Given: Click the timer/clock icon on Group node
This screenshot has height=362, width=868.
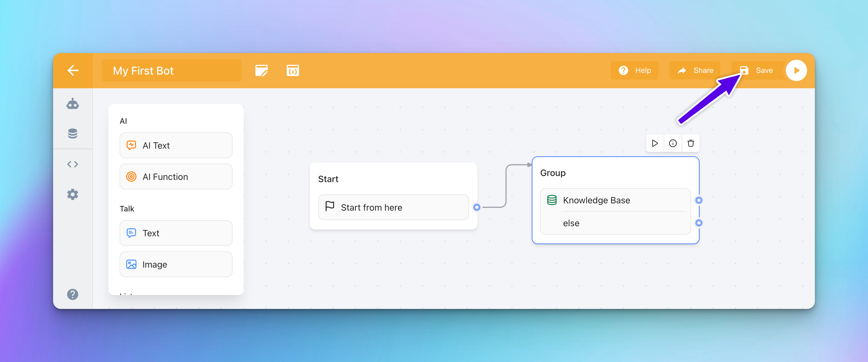Looking at the screenshot, I should click(x=673, y=143).
